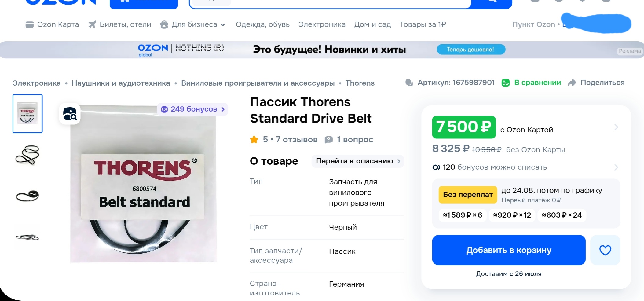Click the 249 бонусов badge
This screenshot has height=301, width=644.
(x=193, y=109)
